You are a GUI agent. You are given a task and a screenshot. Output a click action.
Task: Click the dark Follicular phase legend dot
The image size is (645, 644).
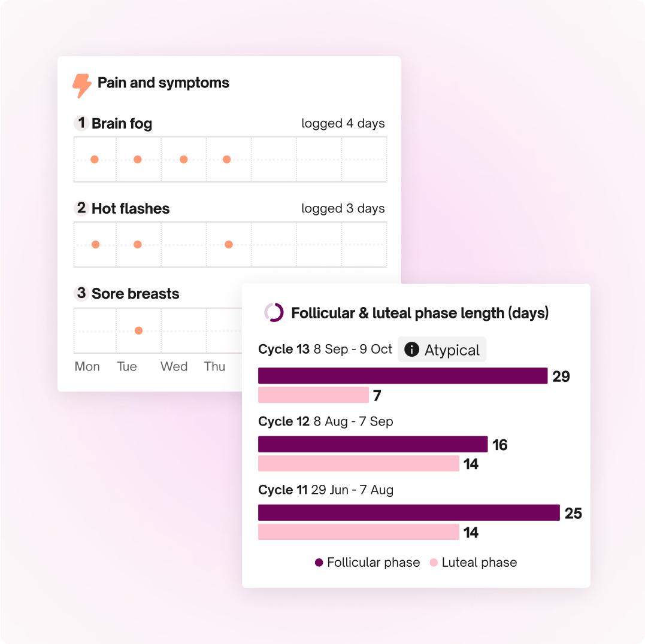(x=319, y=563)
